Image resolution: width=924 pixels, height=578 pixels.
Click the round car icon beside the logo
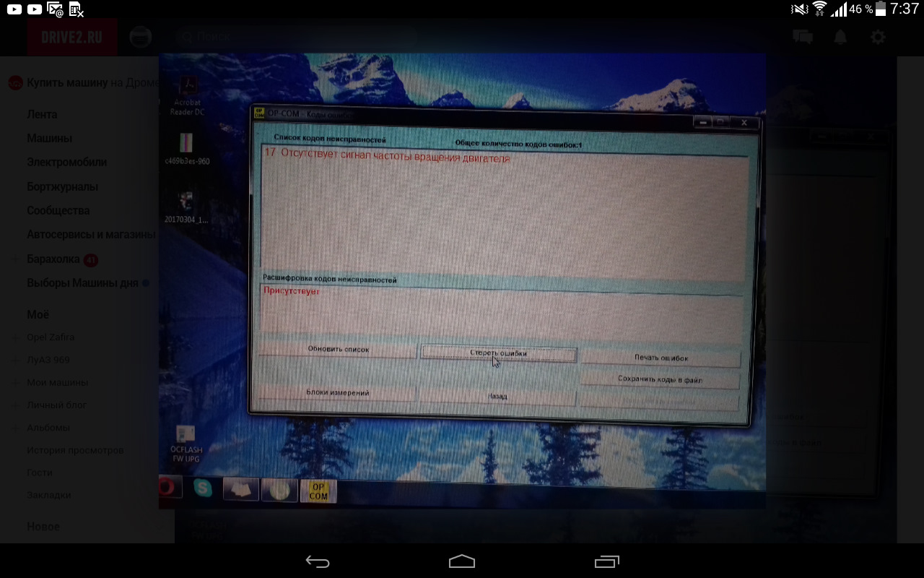tap(141, 38)
